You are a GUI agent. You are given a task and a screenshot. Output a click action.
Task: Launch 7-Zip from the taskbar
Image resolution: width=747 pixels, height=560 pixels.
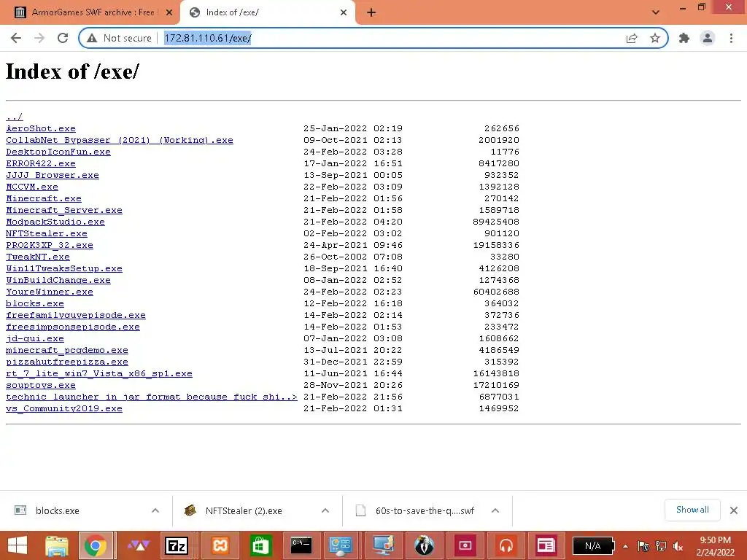click(x=177, y=545)
